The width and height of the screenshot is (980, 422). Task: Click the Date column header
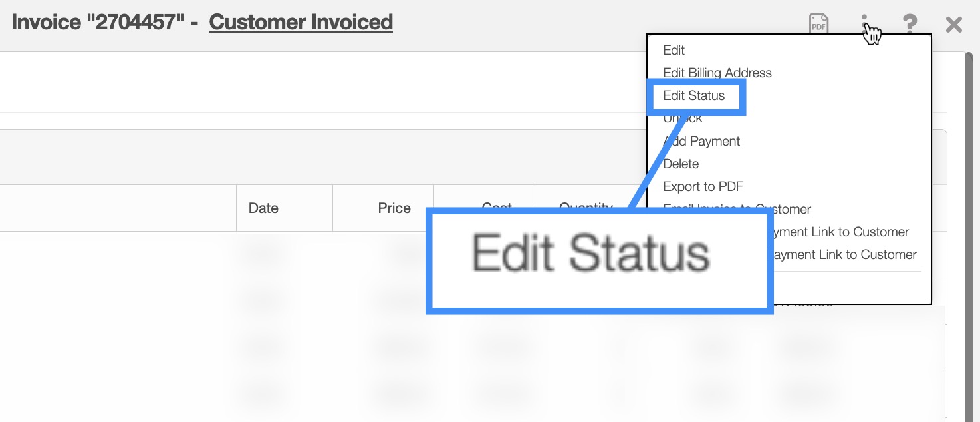(263, 208)
